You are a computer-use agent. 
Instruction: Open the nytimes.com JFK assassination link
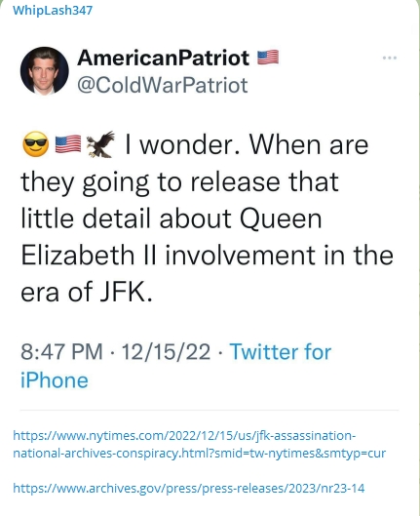point(199,444)
